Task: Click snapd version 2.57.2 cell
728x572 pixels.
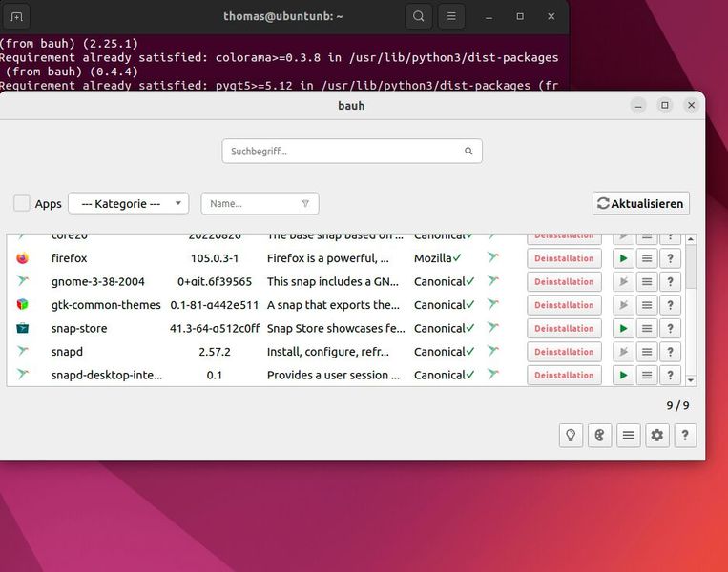Action: coord(215,352)
